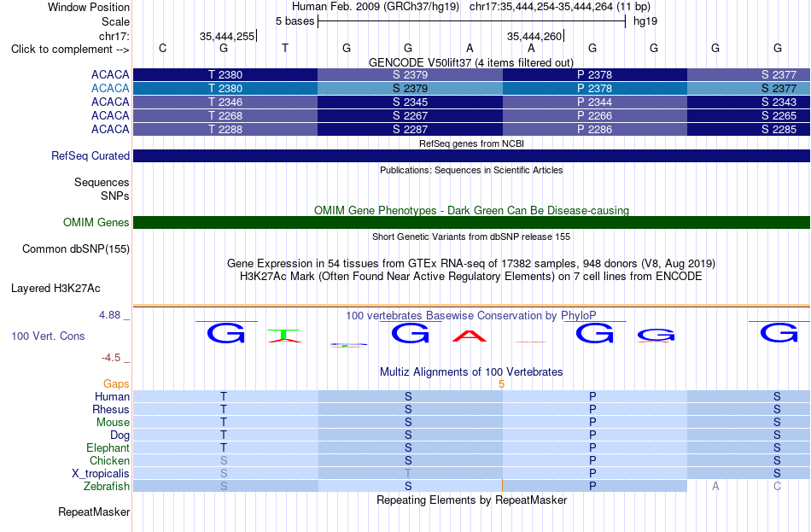
Task: Click ACACA label of T 2346 row
Action: click(x=110, y=102)
